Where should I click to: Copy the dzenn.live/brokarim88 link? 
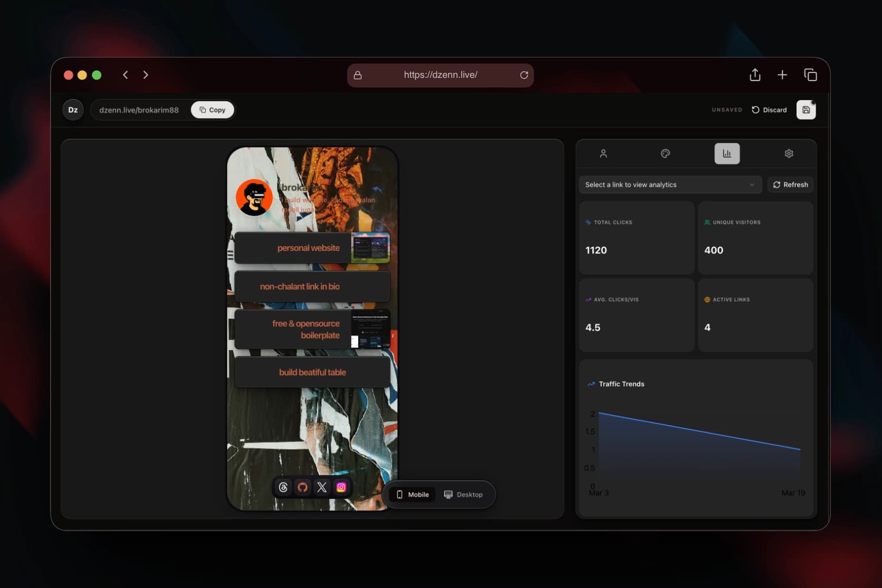pos(212,110)
